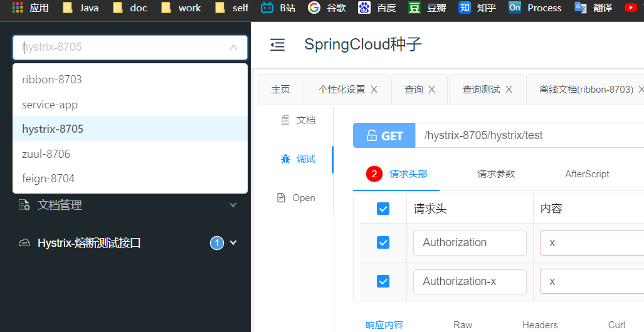Select zuul-8706 from the service list
Image resolution: width=644 pixels, height=332 pixels.
(x=130, y=154)
